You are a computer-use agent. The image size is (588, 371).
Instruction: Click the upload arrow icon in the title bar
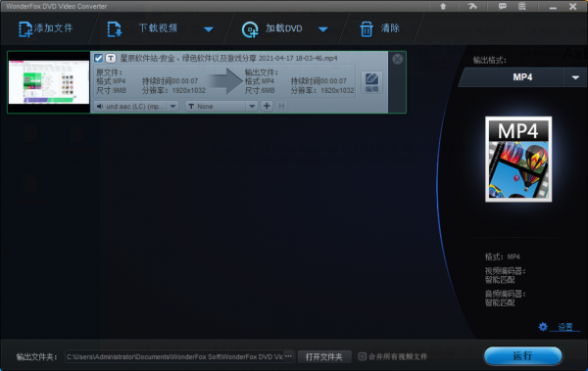pyautogui.click(x=443, y=6)
